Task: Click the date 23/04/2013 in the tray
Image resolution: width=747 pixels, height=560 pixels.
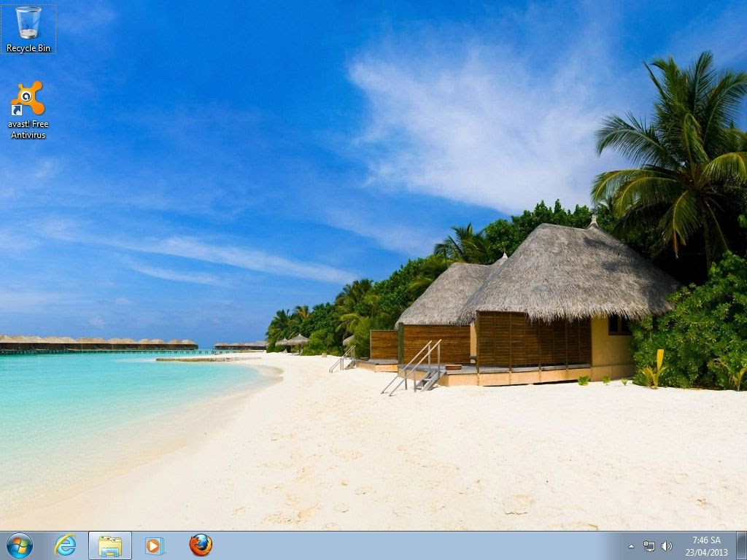Action: (x=706, y=553)
